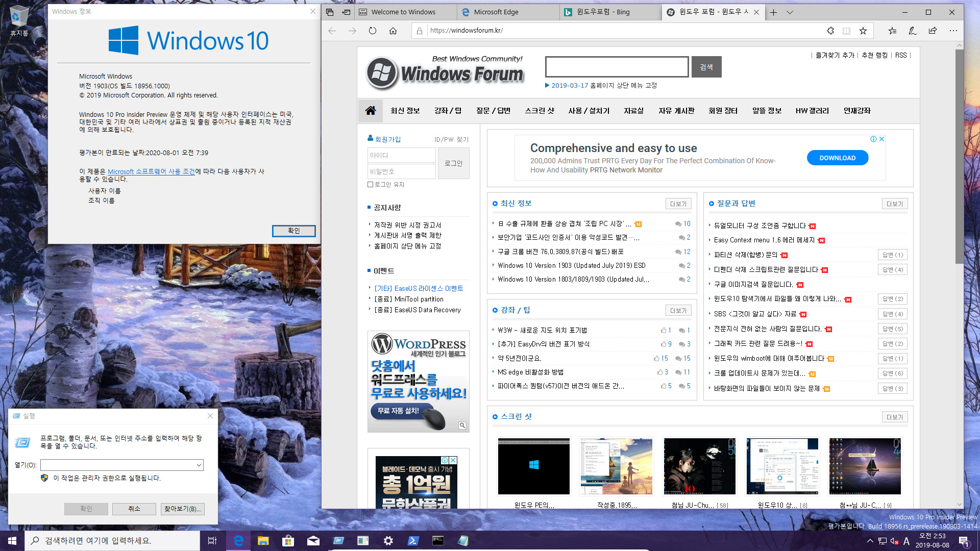
Task: Click the taskbar search box
Action: click(x=112, y=541)
